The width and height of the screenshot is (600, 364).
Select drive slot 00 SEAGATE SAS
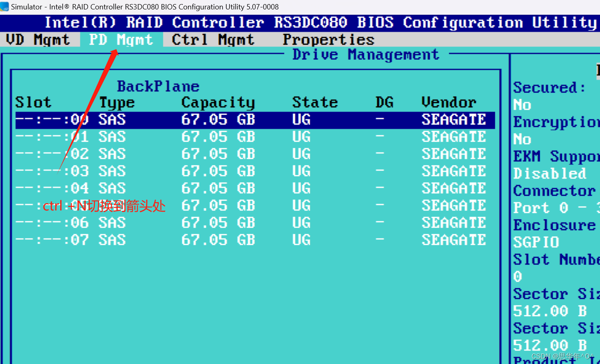point(164,119)
